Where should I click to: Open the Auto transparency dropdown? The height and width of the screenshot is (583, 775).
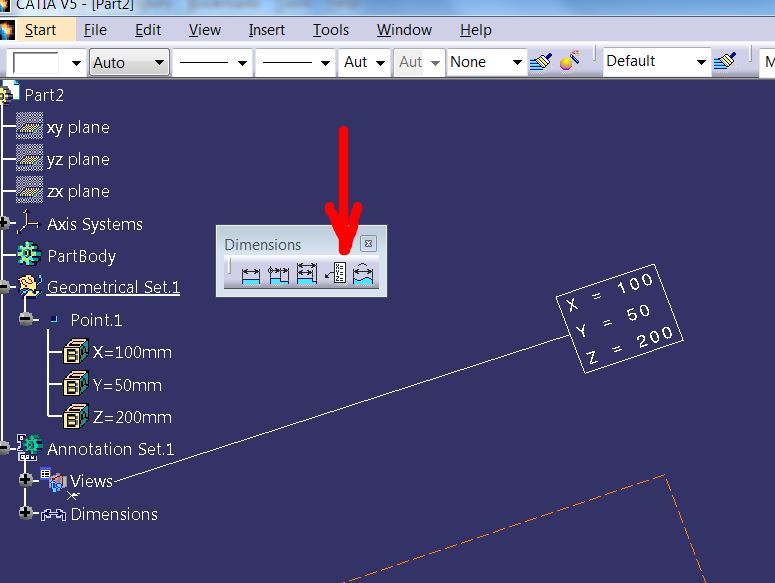pyautogui.click(x=129, y=62)
